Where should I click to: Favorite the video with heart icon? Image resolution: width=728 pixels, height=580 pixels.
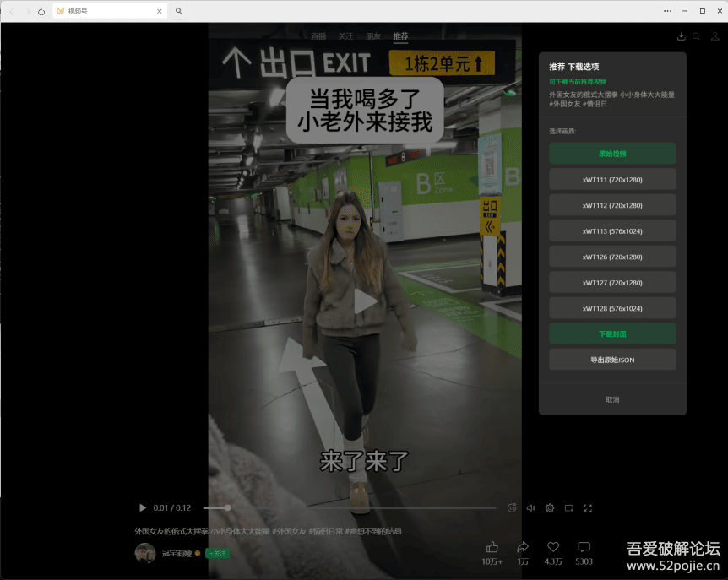[553, 547]
